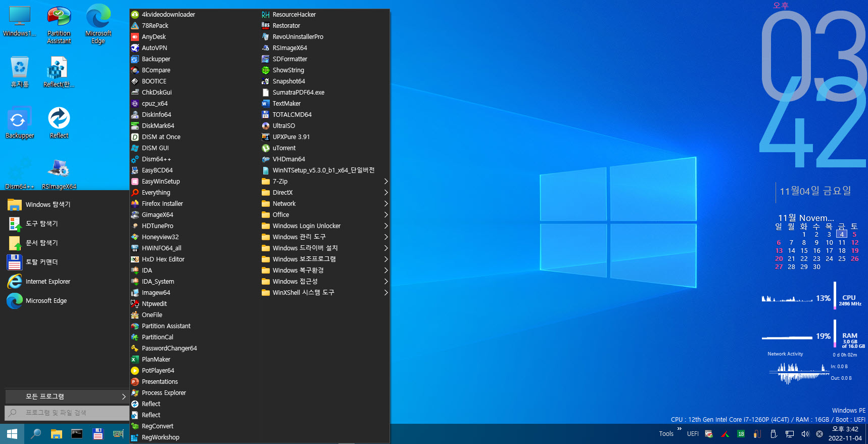Expand the DirectX folder submenu

tap(325, 193)
